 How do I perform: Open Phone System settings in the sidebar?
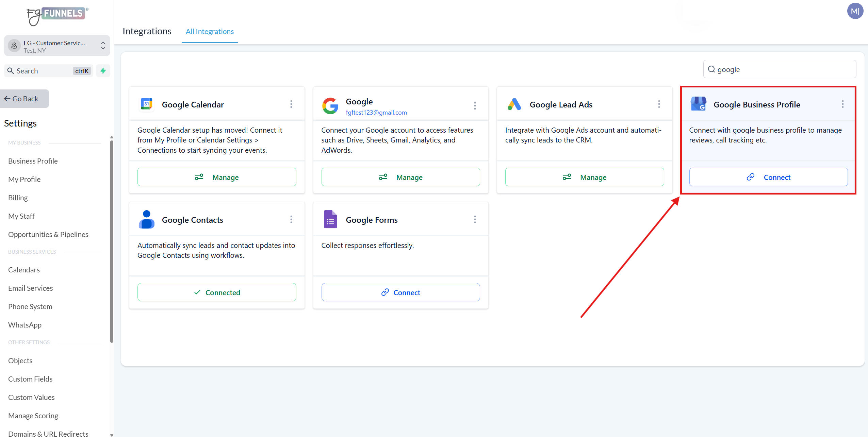30,306
